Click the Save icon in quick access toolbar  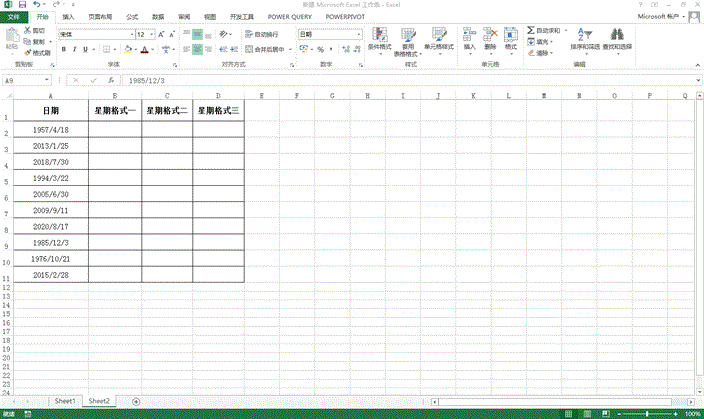pyautogui.click(x=21, y=5)
